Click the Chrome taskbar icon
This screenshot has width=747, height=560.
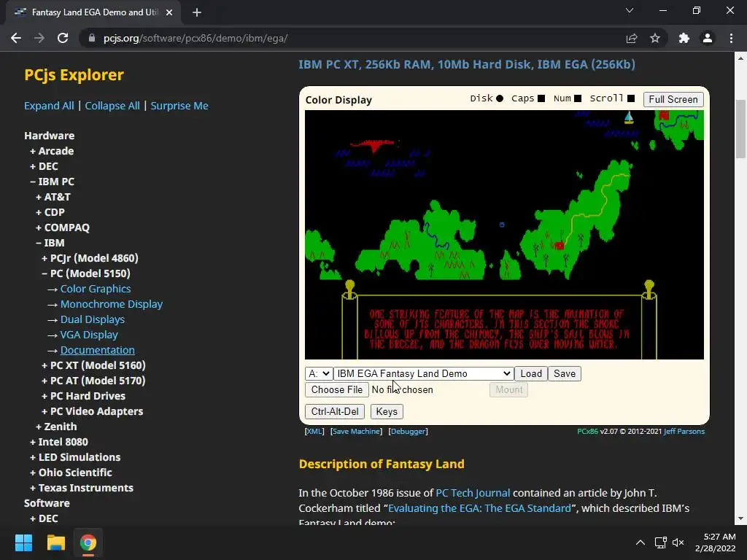pyautogui.click(x=88, y=542)
